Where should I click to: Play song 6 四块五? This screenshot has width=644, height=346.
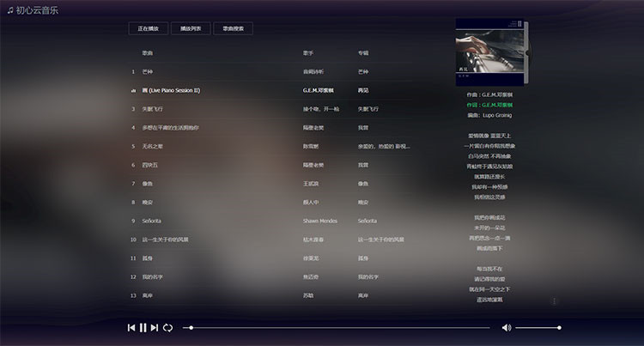[x=150, y=165]
